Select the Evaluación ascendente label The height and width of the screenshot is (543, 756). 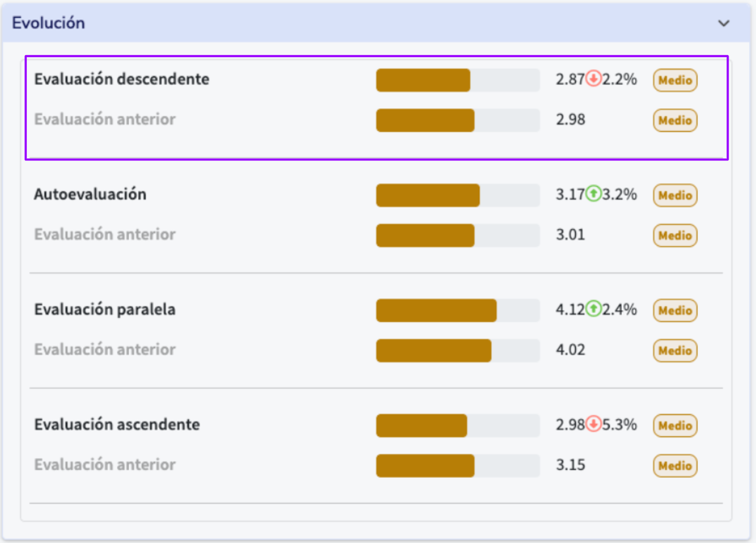click(117, 425)
